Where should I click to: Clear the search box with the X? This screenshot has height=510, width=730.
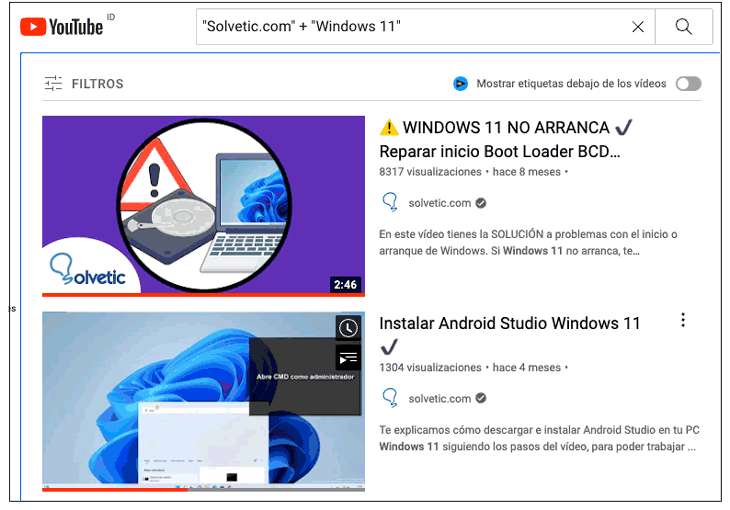click(x=638, y=27)
